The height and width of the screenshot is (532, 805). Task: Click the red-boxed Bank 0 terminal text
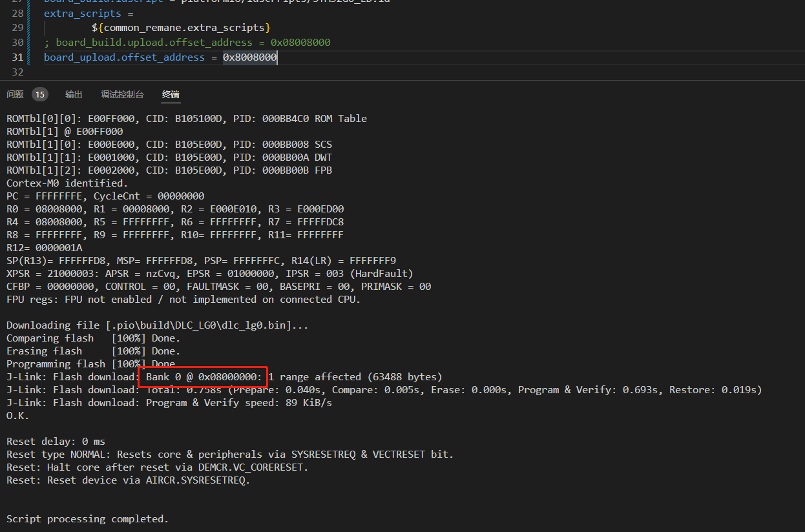click(x=202, y=376)
